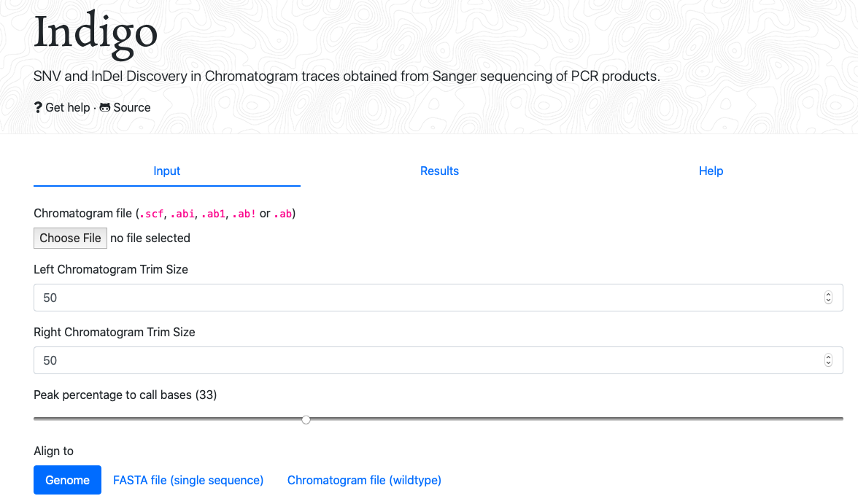858x504 pixels.
Task: Click the 'no file selected' text
Action: [150, 238]
